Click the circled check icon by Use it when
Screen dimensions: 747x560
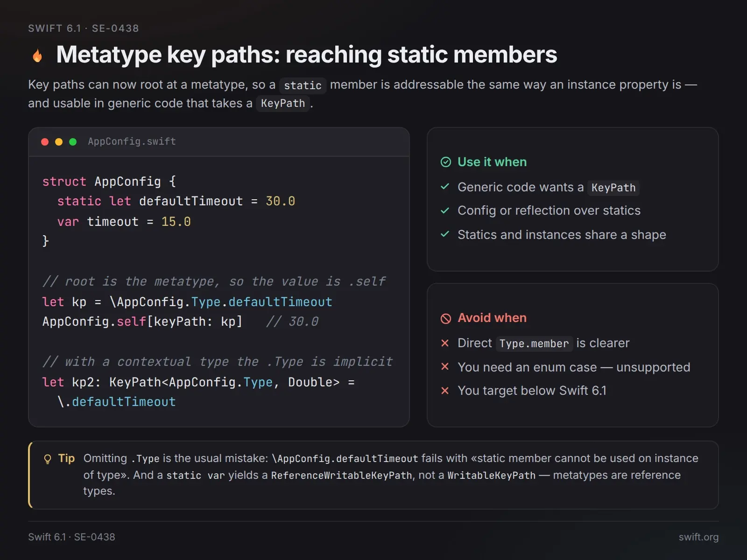coord(446,162)
